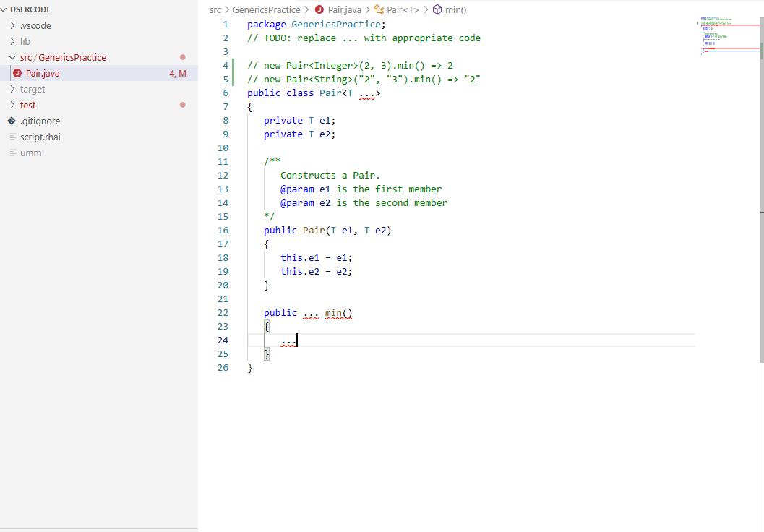Click the 4, M badge on Pair.java
Screen dimensions: 764x532
(x=177, y=72)
